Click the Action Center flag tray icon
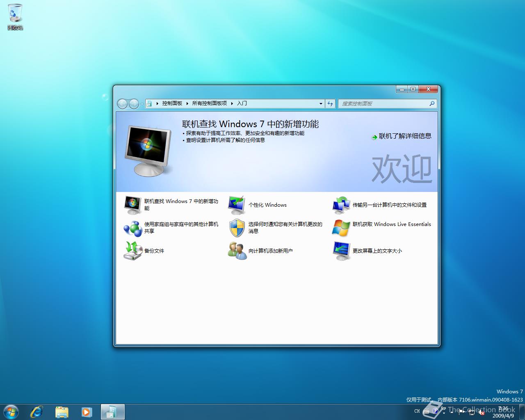Image resolution: width=525 pixels, height=420 pixels. click(461, 412)
